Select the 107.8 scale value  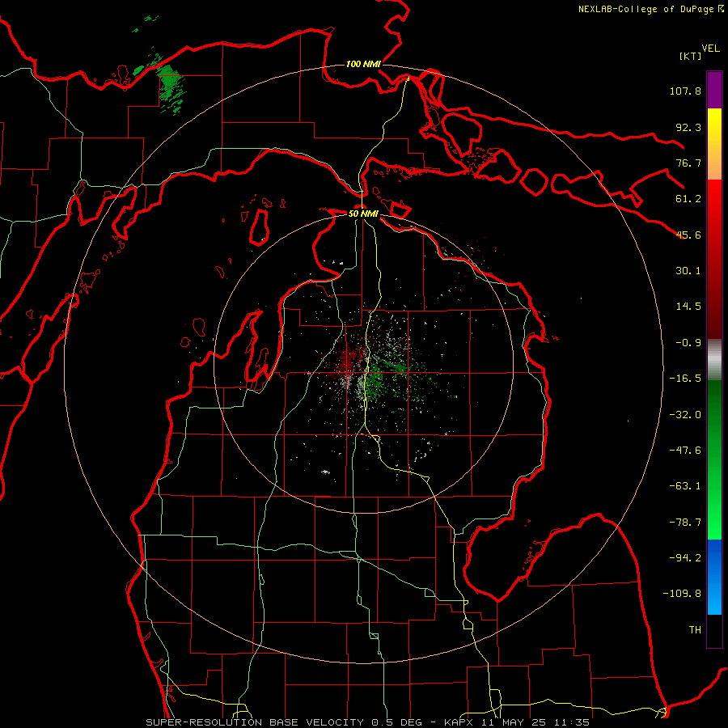[x=685, y=91]
